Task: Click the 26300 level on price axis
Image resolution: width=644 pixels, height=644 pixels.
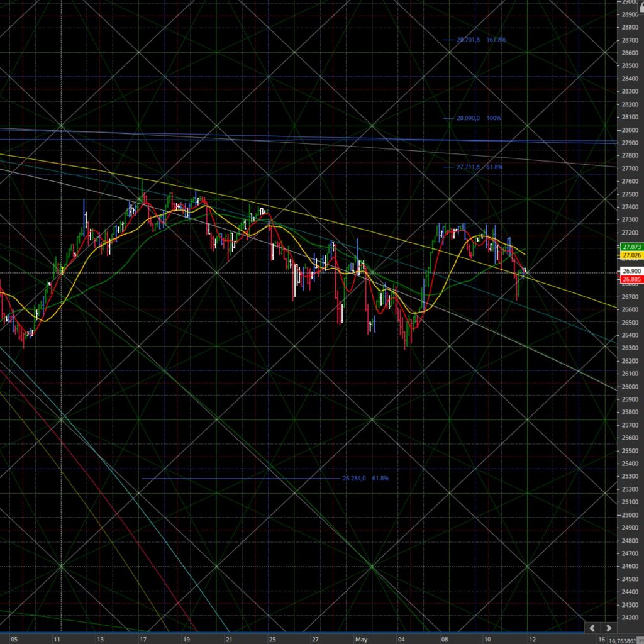Action: tap(630, 348)
